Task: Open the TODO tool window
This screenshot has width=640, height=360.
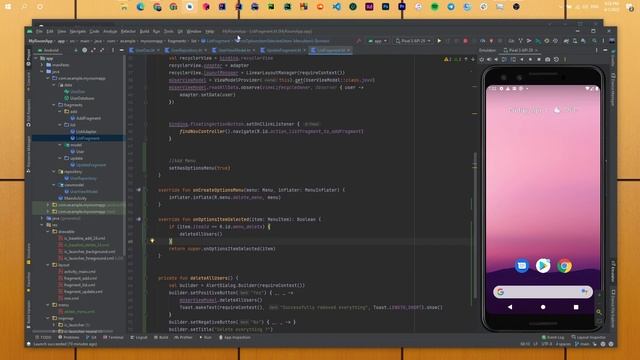Action: point(43,338)
